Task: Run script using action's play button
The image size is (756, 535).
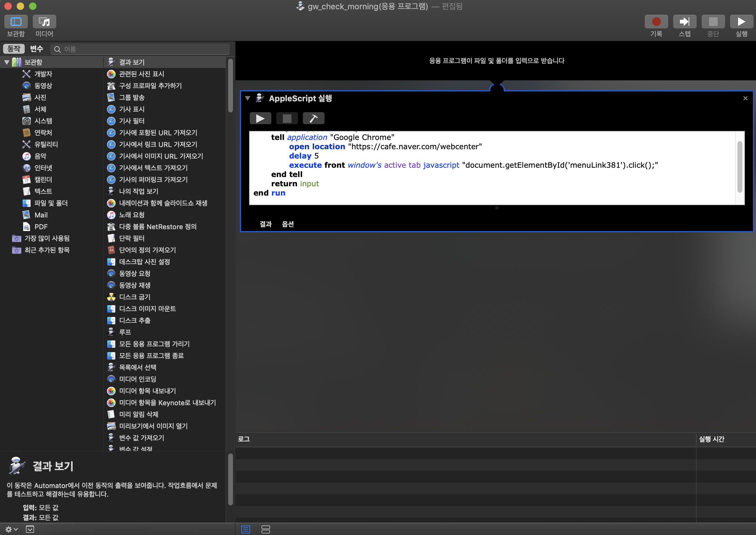Action: tap(260, 119)
